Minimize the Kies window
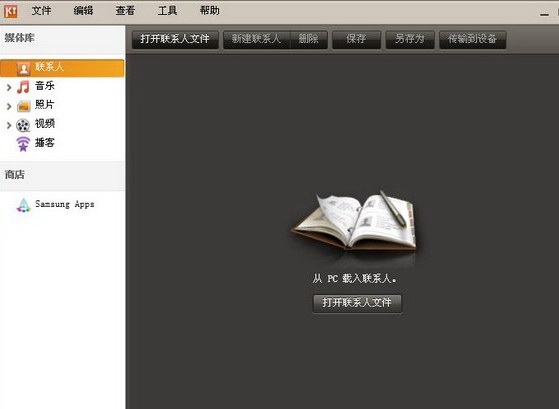Image resolution: width=559 pixels, height=409 pixels. point(544,14)
